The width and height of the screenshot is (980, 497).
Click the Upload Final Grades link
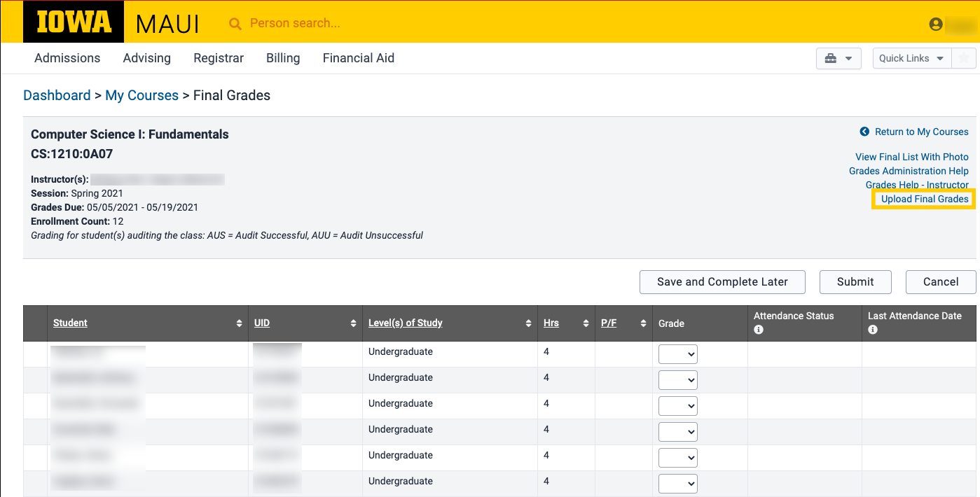click(x=925, y=199)
